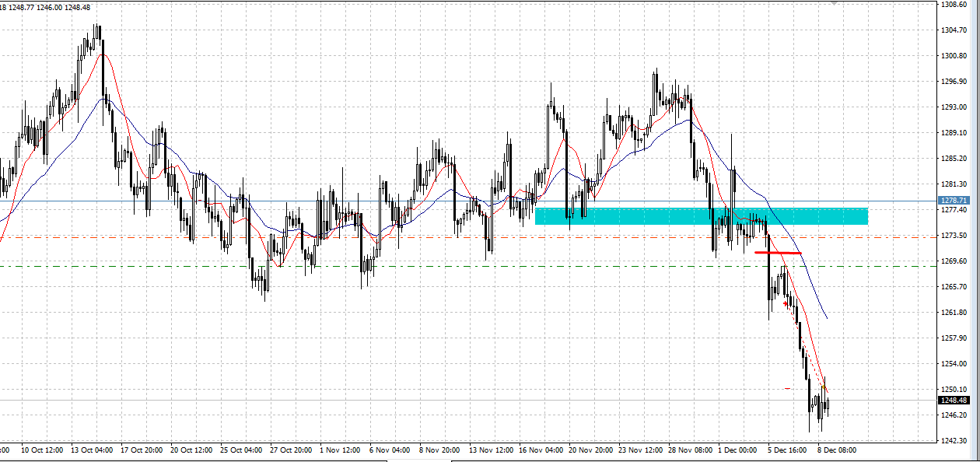
Task: Click the 1289.10 price scale label
Action: click(954, 133)
